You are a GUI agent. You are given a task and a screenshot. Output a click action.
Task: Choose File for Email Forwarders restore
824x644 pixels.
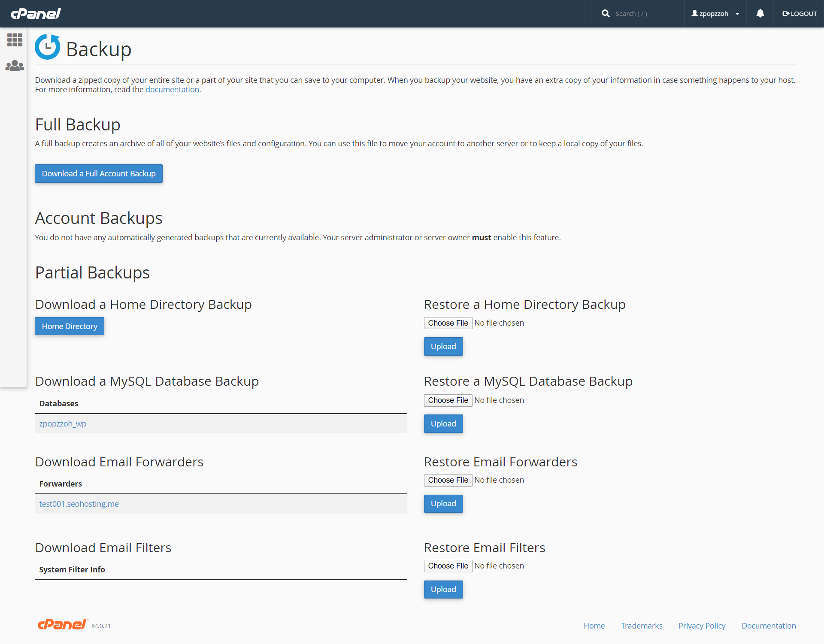[x=448, y=480]
